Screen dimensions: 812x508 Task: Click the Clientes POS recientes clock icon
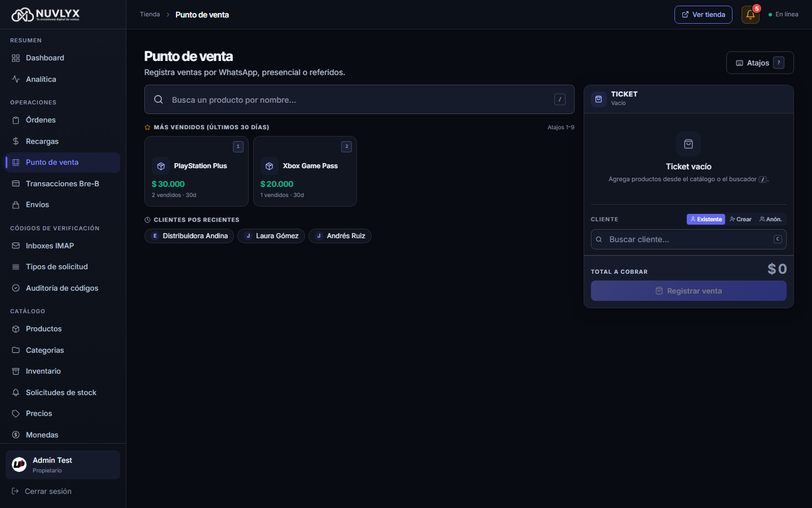(x=148, y=220)
